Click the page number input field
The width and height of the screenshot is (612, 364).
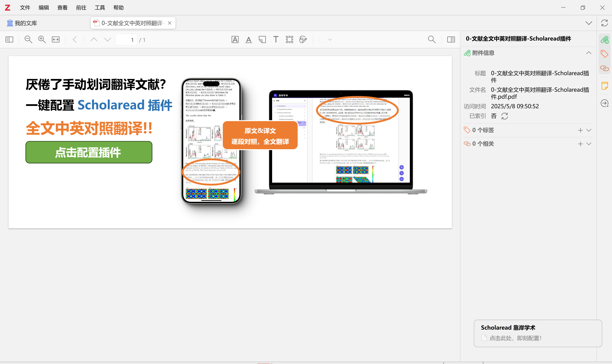click(127, 40)
